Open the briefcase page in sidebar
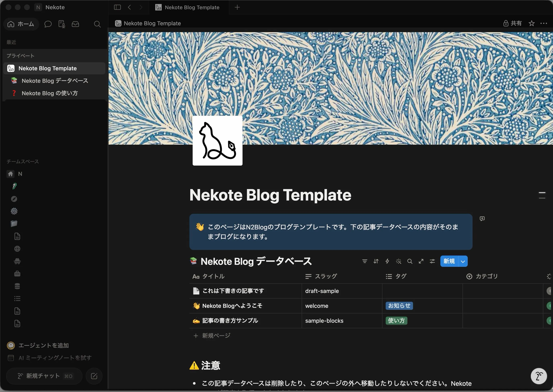The width and height of the screenshot is (553, 392). pos(17,273)
